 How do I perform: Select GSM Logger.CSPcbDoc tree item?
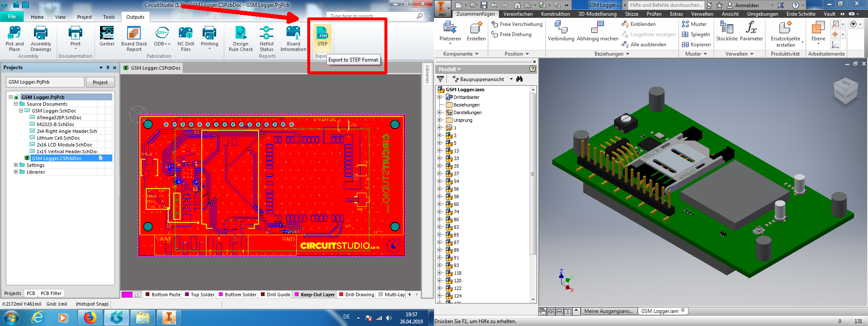pos(56,158)
